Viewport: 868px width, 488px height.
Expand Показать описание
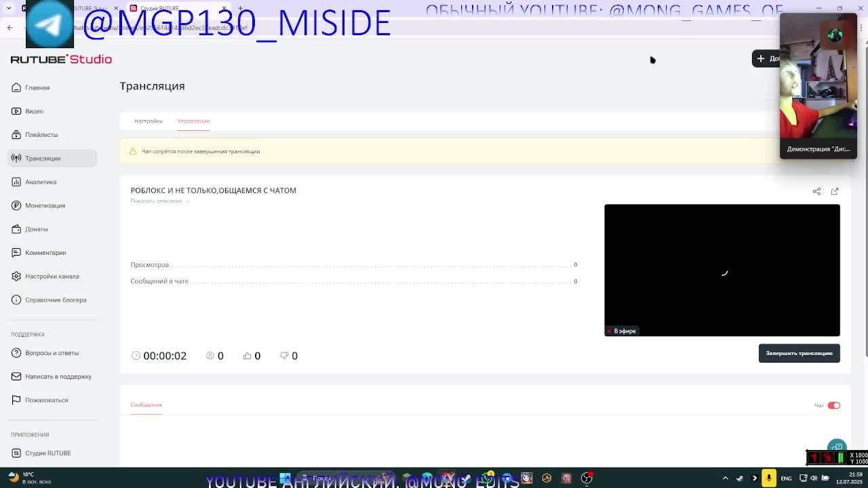point(160,201)
